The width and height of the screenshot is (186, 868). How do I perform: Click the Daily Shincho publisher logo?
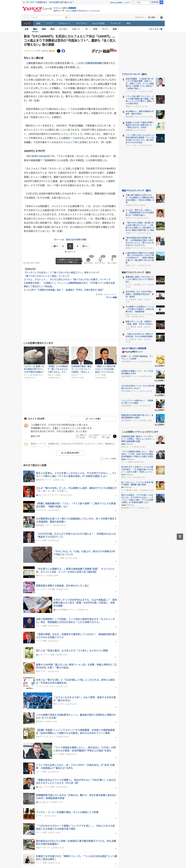[x=104, y=51]
